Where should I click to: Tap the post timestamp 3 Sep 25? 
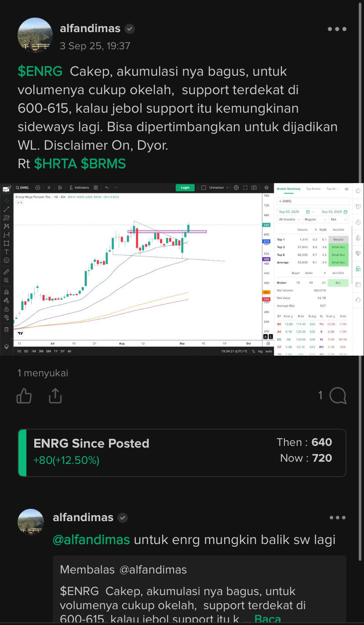(x=95, y=46)
